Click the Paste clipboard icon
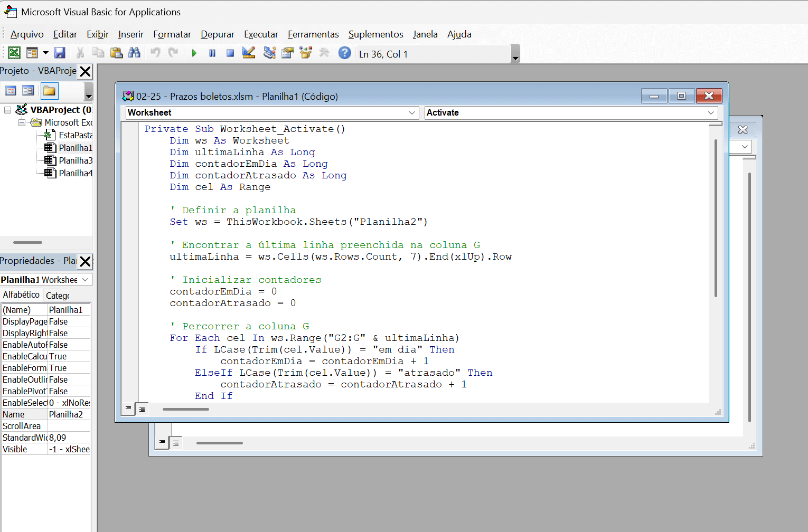808x532 pixels. pyautogui.click(x=116, y=53)
